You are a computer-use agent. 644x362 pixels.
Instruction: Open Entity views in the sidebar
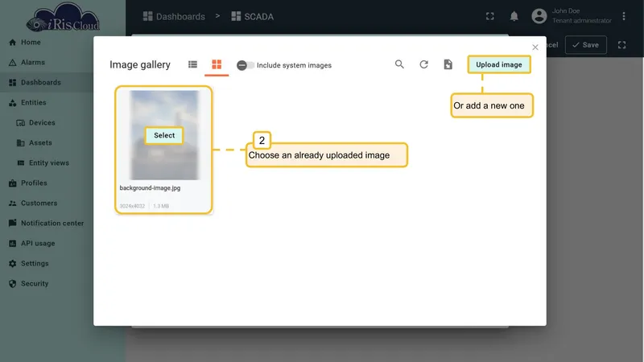47,163
